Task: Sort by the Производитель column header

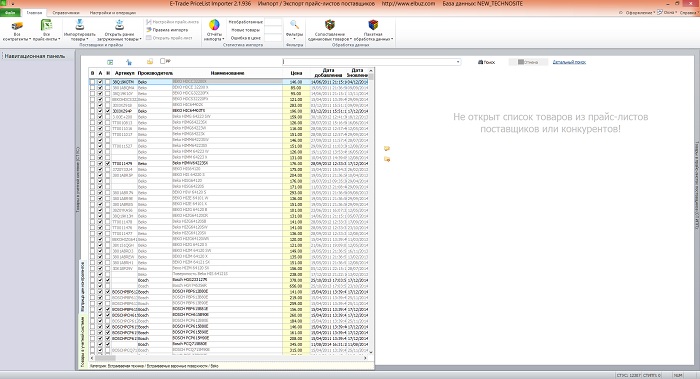Action: [155, 73]
